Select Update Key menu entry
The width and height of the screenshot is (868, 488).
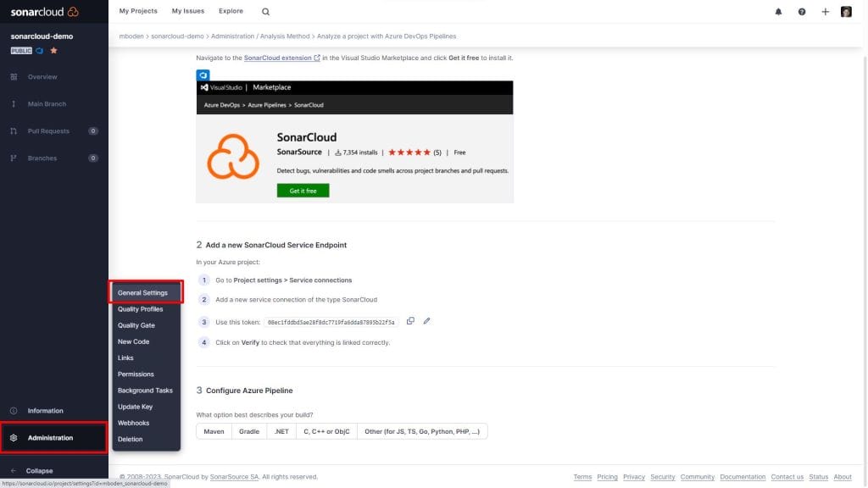point(146,407)
